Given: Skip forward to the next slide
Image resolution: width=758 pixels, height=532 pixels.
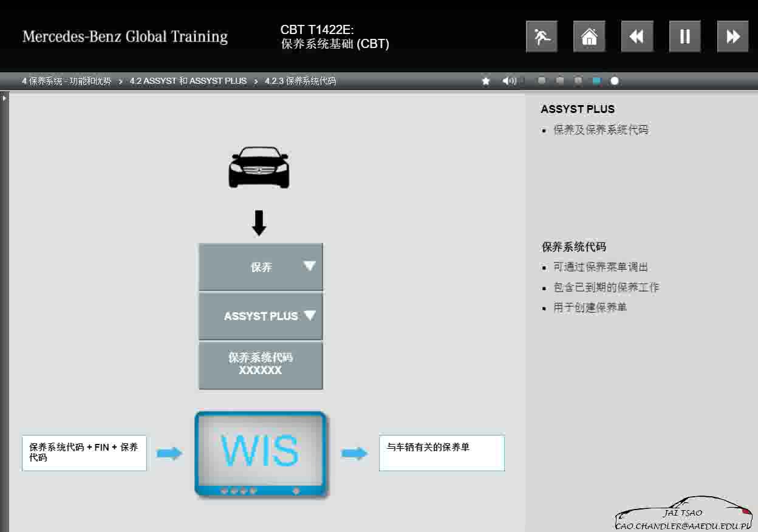Looking at the screenshot, I should 732,36.
